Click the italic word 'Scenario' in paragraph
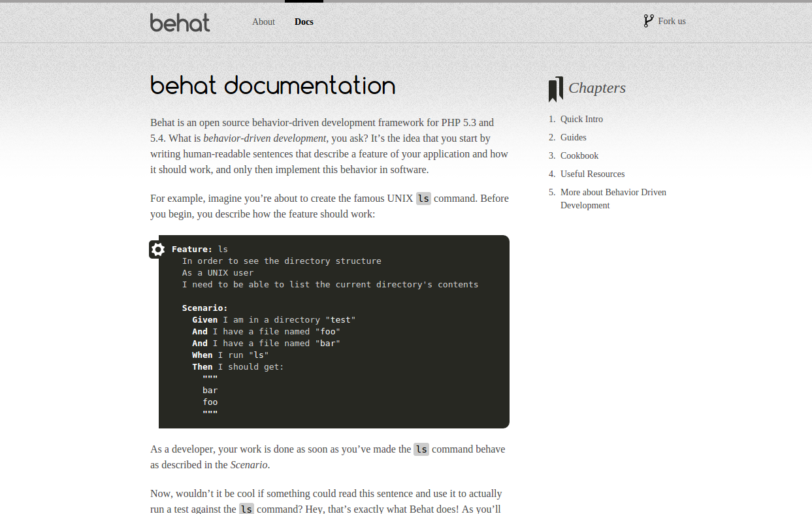Screen dimensions: 812x514 coord(249,465)
